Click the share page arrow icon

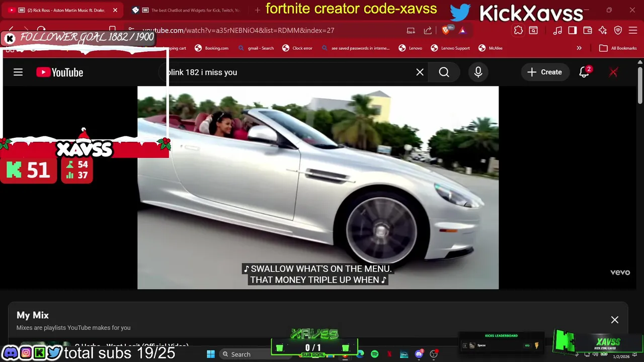[x=428, y=30]
